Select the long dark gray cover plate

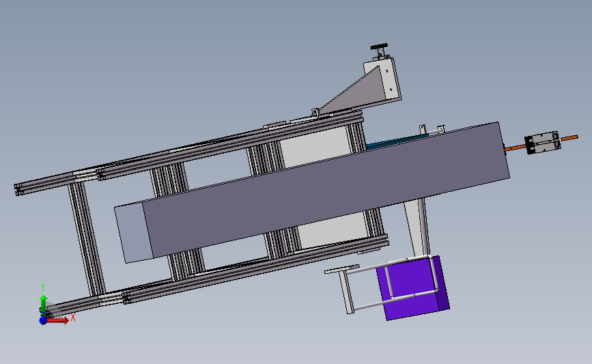pos(326,188)
